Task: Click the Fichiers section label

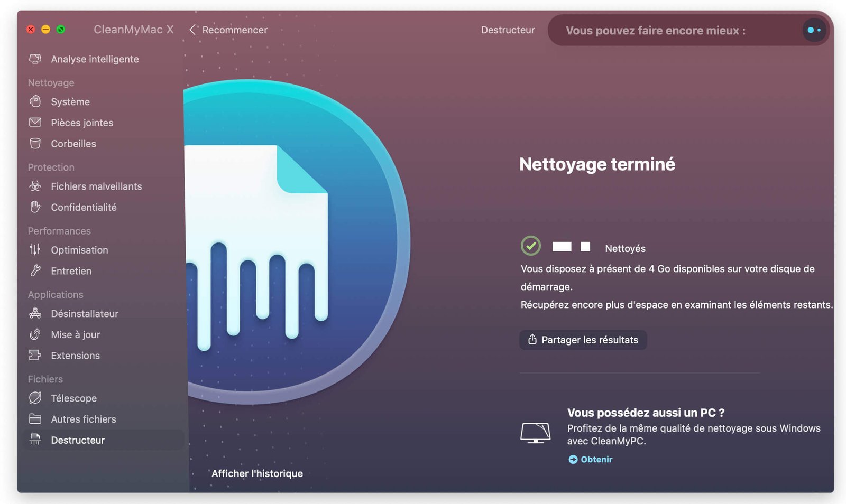Action: 45,379
